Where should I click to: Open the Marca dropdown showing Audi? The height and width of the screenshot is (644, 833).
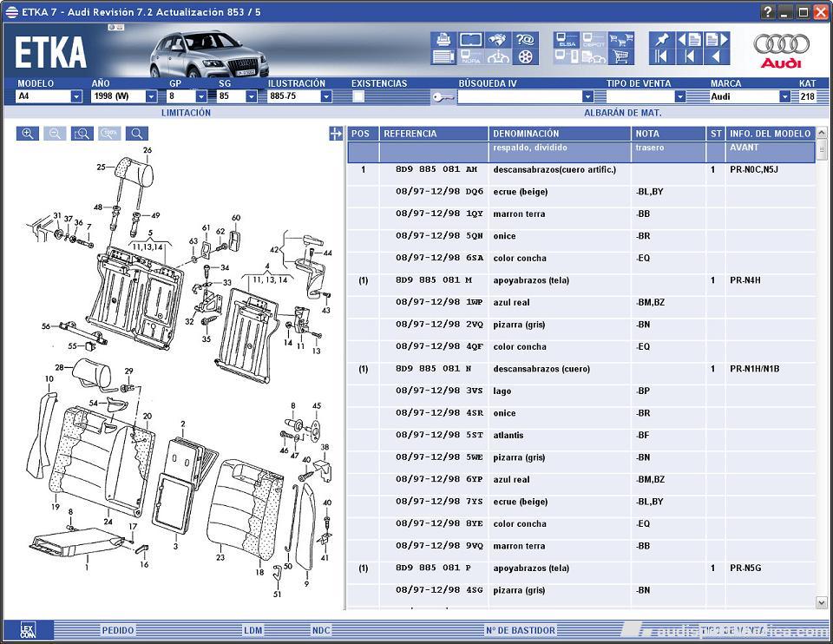tap(784, 96)
